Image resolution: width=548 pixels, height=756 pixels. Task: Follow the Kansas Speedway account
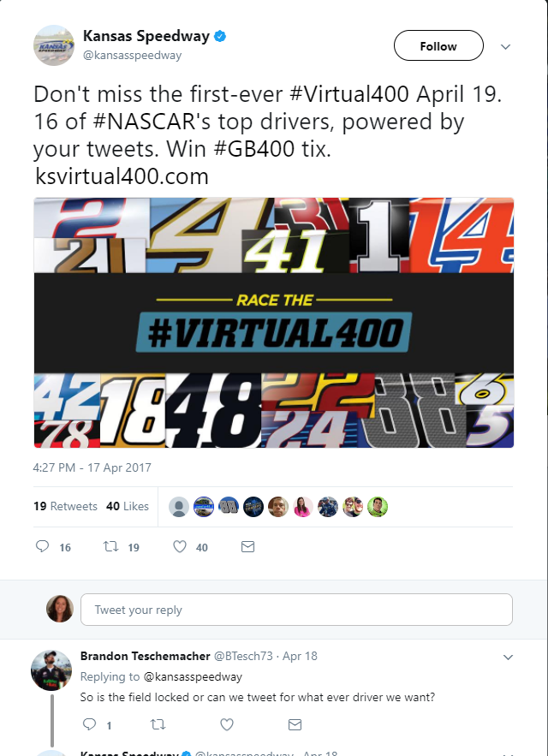click(x=438, y=46)
